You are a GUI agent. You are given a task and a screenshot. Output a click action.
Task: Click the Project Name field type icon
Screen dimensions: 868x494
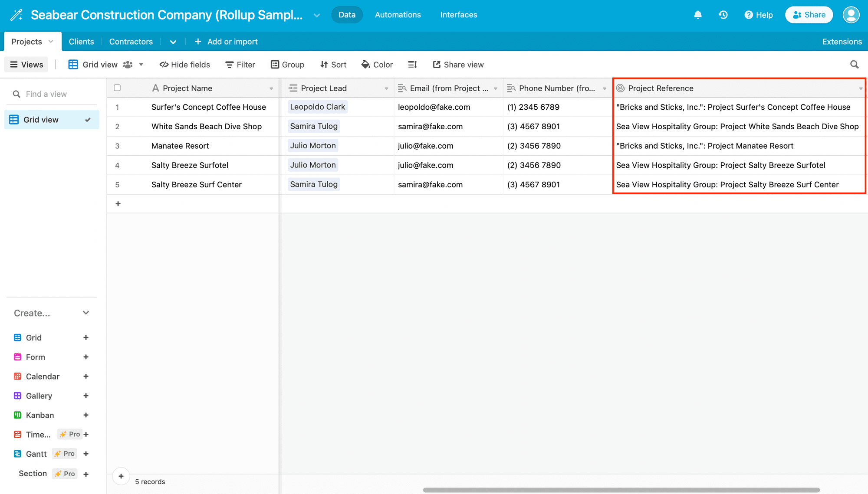(155, 88)
